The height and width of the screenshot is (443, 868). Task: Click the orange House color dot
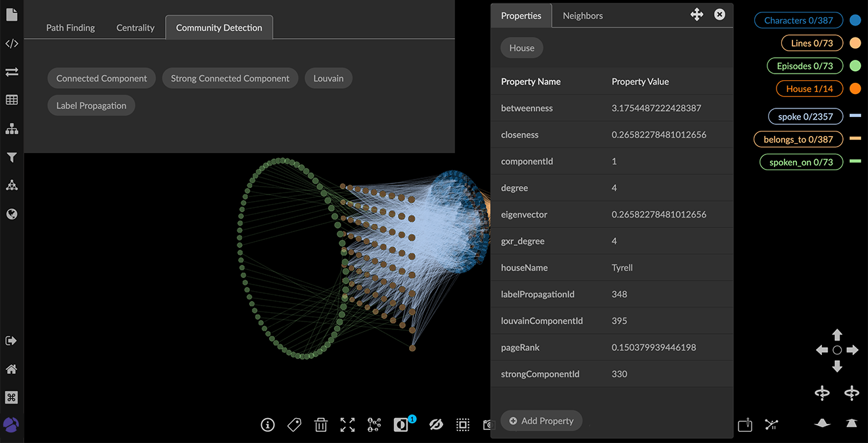tap(855, 89)
